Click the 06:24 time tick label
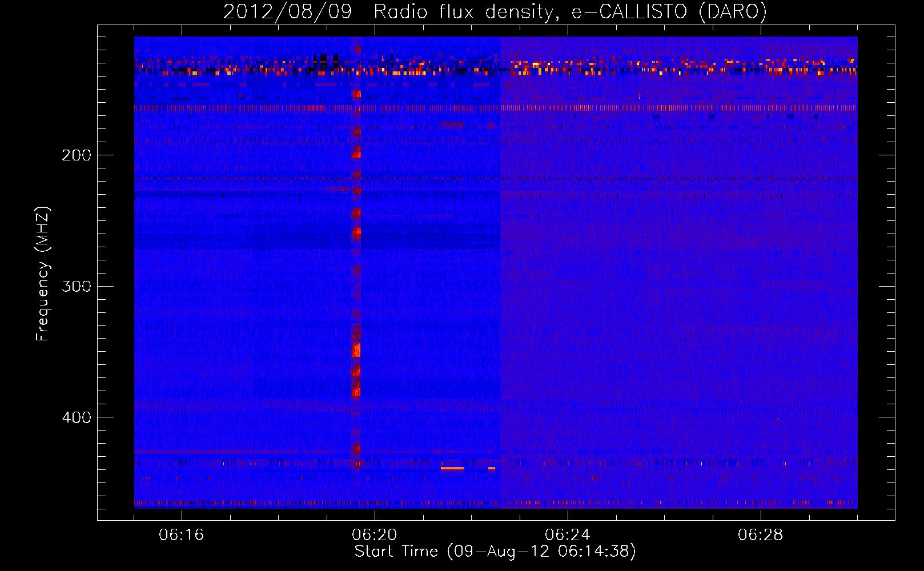The width and height of the screenshot is (924, 571). (x=568, y=535)
